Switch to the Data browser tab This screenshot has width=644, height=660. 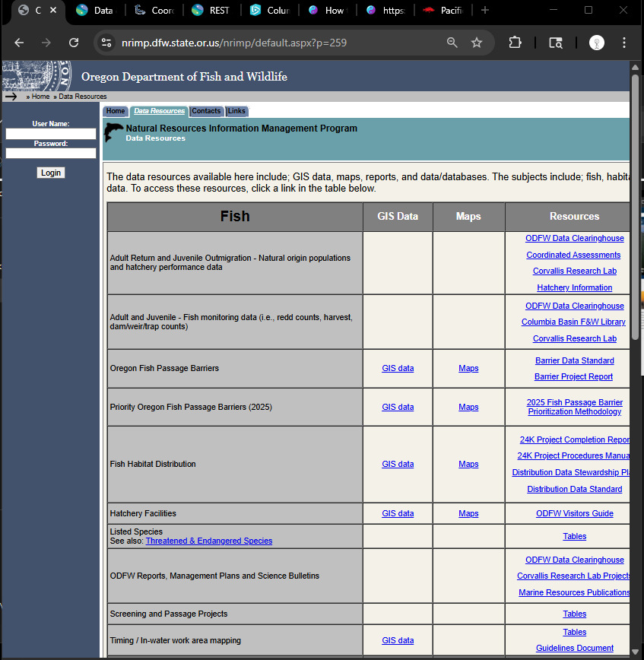(x=96, y=10)
